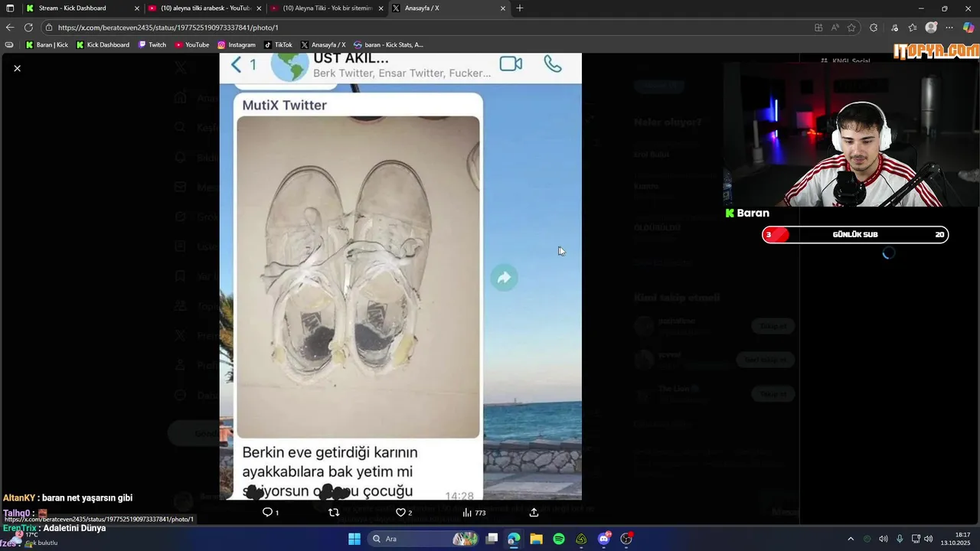Close the photo viewer with the X button
Image resolution: width=980 pixels, height=551 pixels.
pos(17,68)
